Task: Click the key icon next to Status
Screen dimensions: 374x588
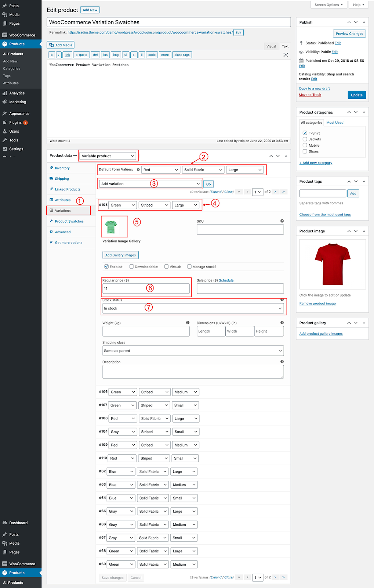Action: pos(301,43)
